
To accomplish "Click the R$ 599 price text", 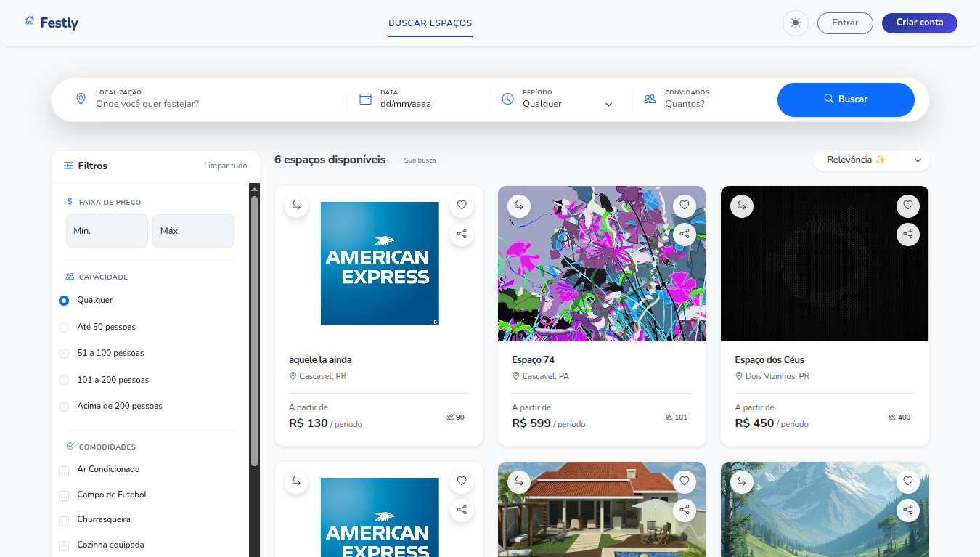I will tap(531, 423).
